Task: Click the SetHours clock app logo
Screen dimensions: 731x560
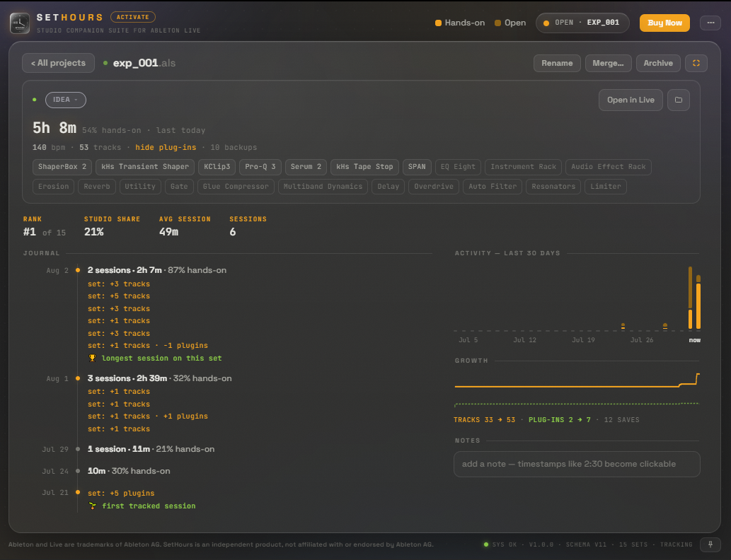Action: (x=20, y=23)
